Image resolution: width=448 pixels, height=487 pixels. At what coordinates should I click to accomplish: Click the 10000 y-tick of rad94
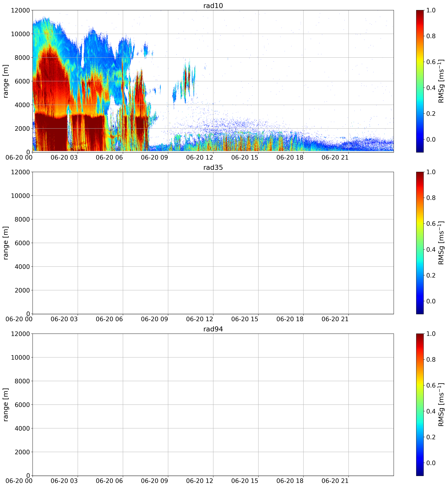click(x=20, y=357)
